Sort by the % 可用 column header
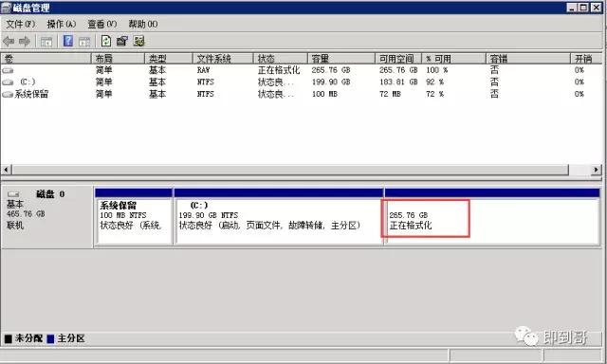 click(453, 59)
